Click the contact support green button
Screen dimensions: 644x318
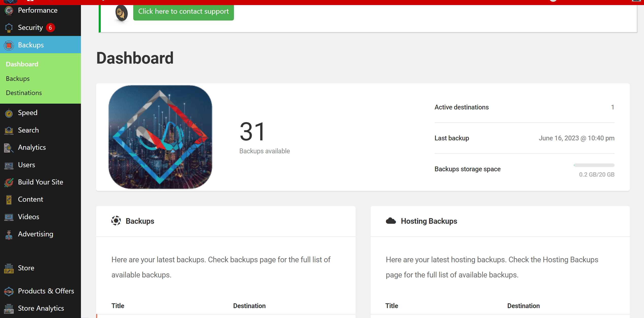tap(183, 11)
